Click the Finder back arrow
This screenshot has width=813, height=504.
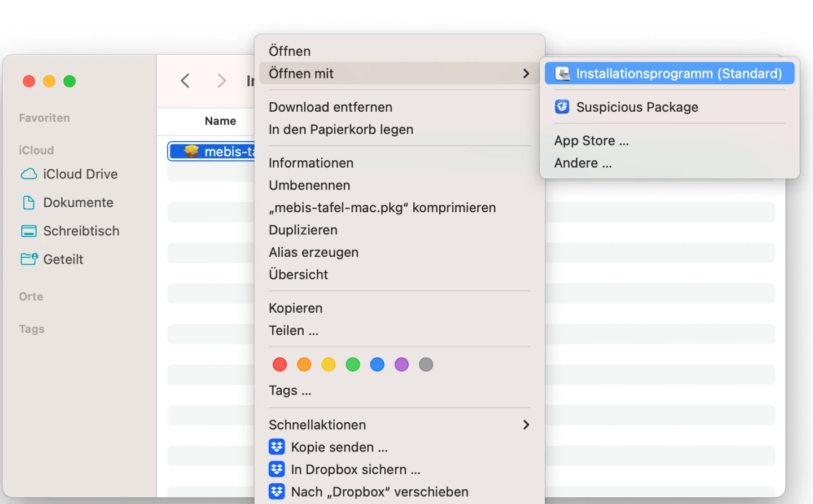(x=185, y=81)
